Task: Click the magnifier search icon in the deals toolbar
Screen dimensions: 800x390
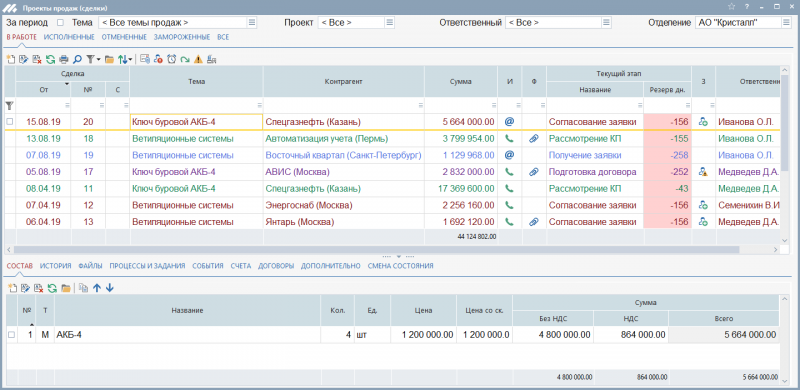Action: point(77,59)
